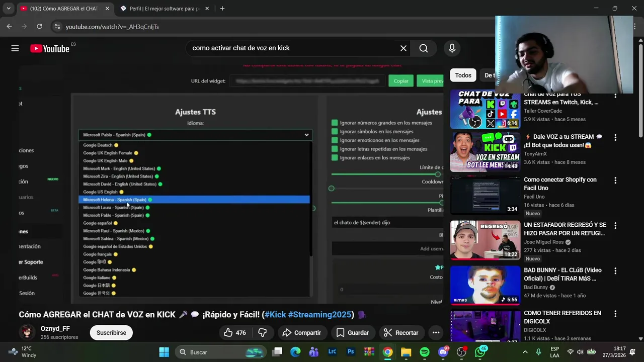The height and width of the screenshot is (362, 644).
Task: Reload the current page
Action: (x=39, y=27)
